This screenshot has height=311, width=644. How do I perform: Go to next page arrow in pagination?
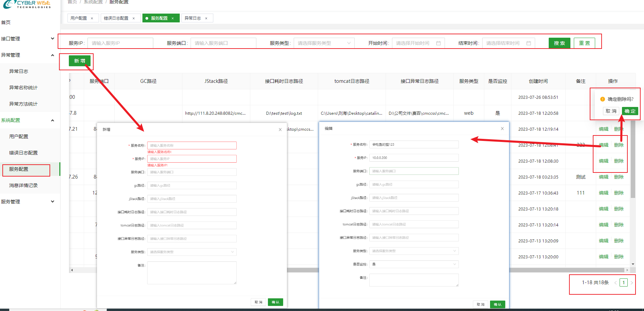[x=632, y=282]
